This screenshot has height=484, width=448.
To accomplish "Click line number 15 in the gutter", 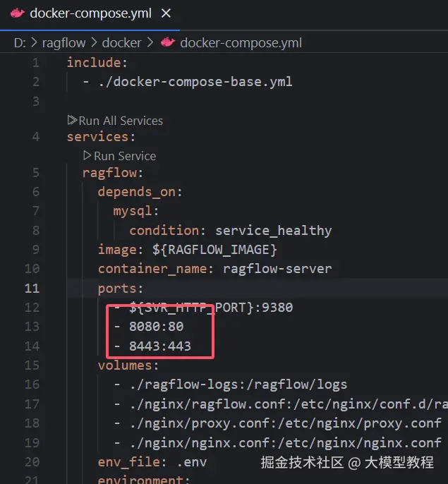I will pyautogui.click(x=32, y=365).
